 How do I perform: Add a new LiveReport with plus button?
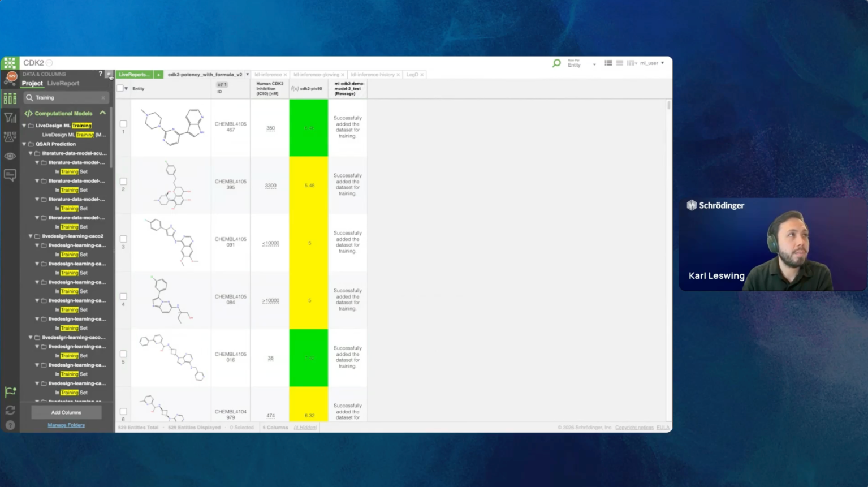coord(158,75)
